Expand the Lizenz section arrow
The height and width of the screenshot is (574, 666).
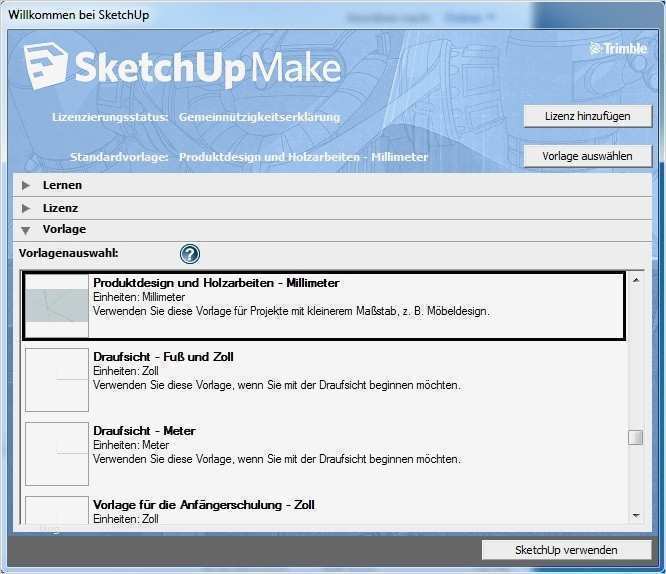coord(26,208)
